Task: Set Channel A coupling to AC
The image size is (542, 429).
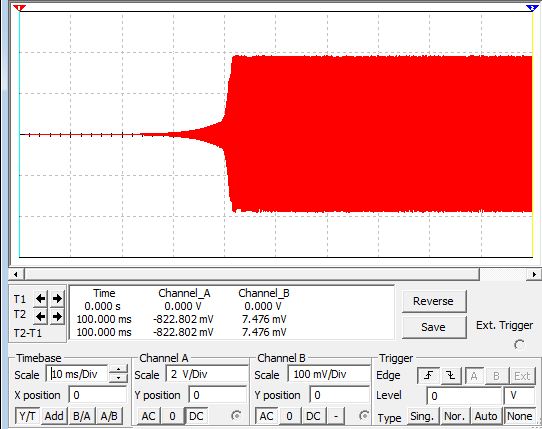Action: (x=149, y=416)
